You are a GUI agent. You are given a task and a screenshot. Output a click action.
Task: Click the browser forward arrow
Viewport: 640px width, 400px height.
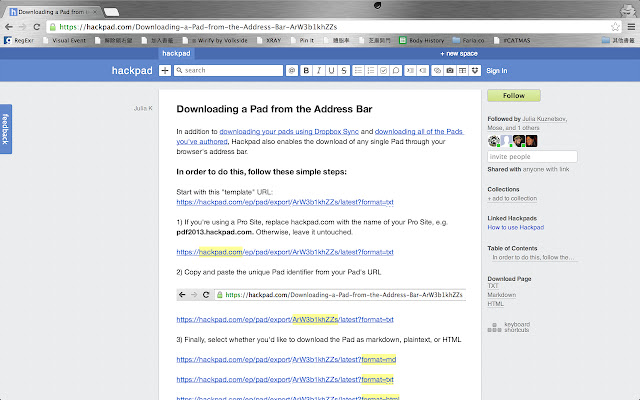point(22,27)
